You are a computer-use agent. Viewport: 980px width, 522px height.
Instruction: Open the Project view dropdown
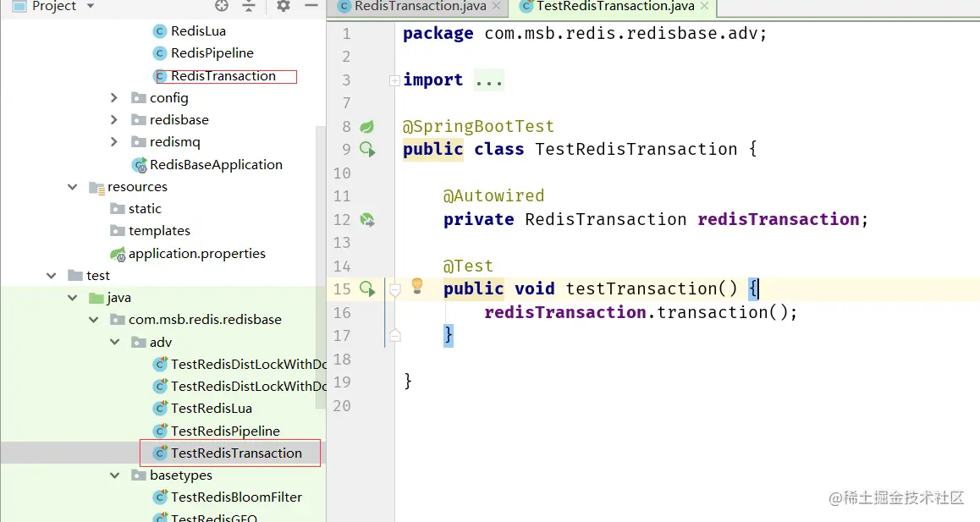(x=90, y=6)
